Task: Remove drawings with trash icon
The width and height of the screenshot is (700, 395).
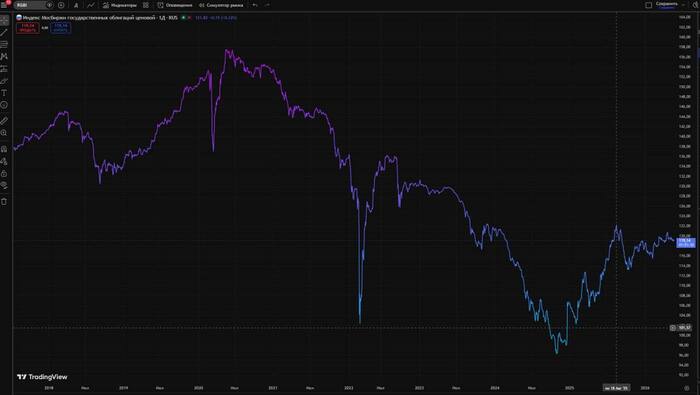Action: point(4,202)
